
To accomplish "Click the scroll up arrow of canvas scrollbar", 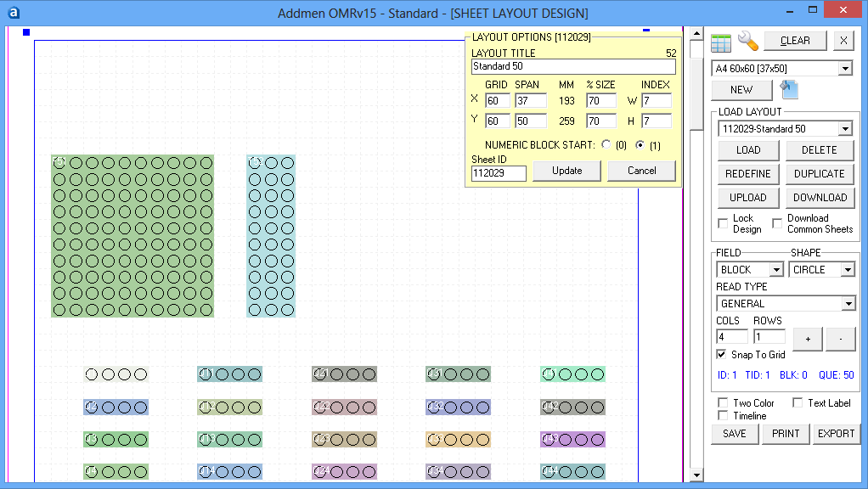I will 696,33.
